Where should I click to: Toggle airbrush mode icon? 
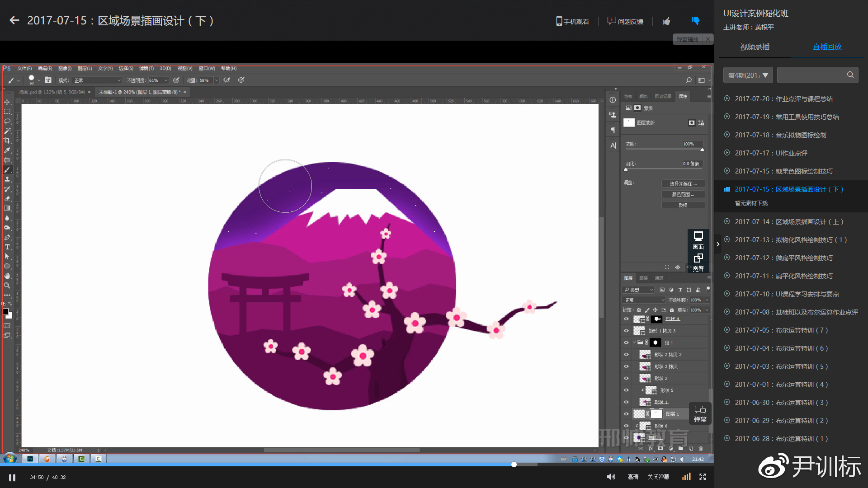227,80
